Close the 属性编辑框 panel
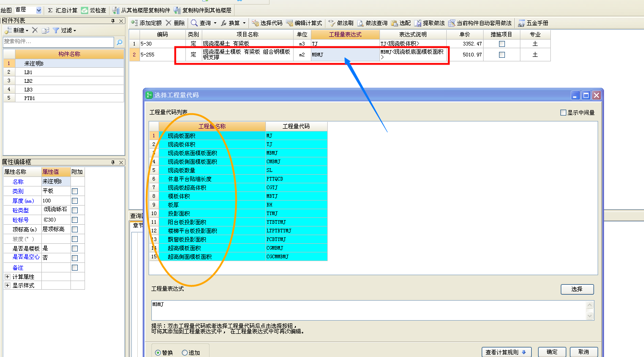The height and width of the screenshot is (357, 644). [121, 162]
